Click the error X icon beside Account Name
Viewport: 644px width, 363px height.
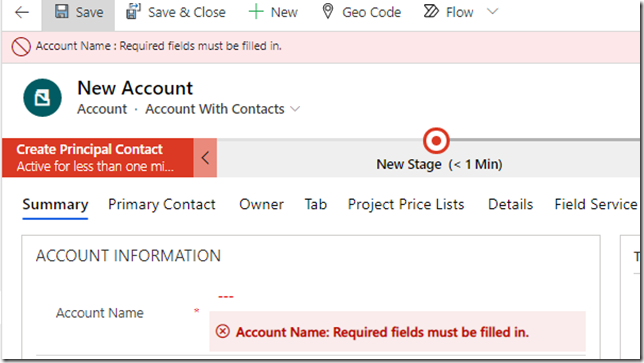click(223, 331)
